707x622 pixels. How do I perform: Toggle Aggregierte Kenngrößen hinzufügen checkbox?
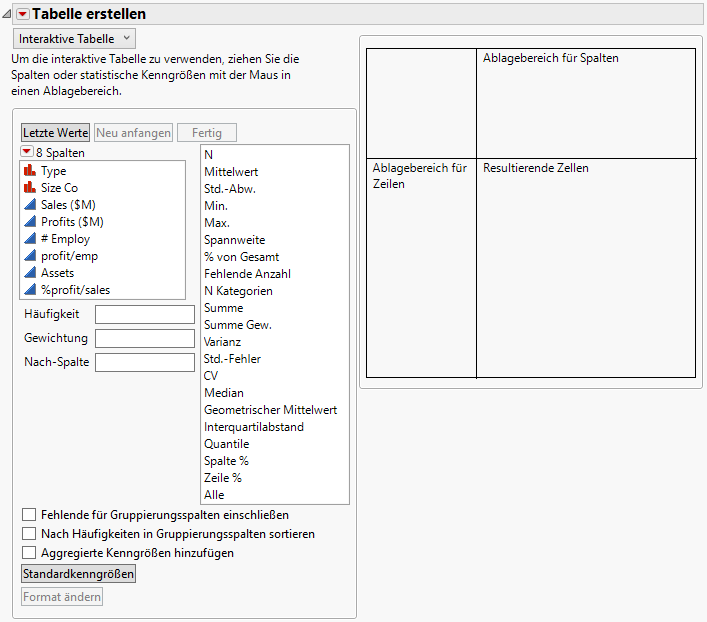tap(29, 552)
